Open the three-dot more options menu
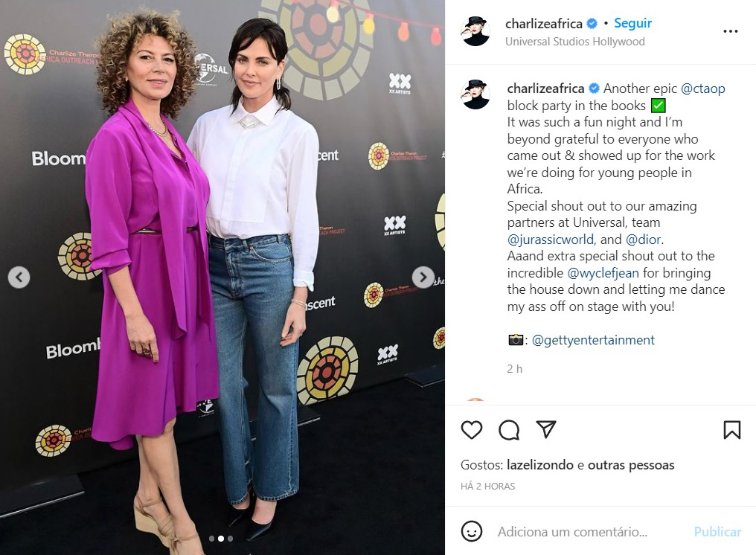This screenshot has height=555, width=756. 731,31
